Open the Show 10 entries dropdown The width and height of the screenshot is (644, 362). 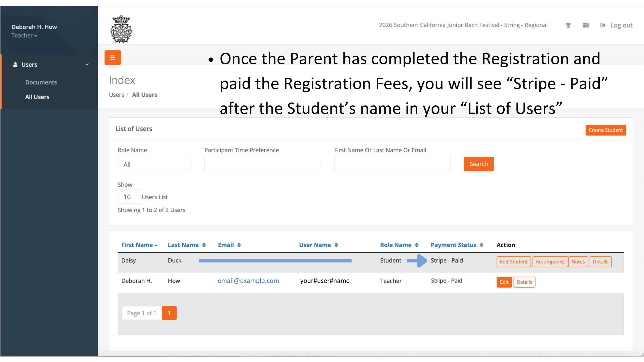coord(129,197)
